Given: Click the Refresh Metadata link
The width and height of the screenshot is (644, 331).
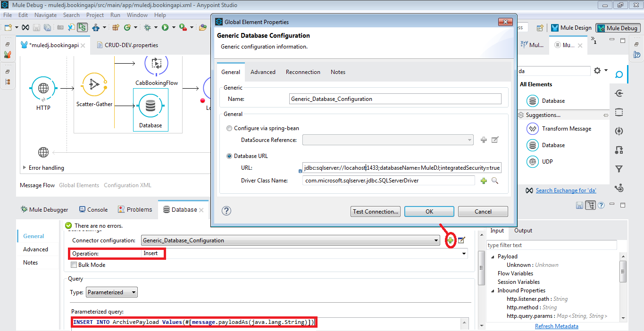Looking at the screenshot, I should [x=556, y=326].
